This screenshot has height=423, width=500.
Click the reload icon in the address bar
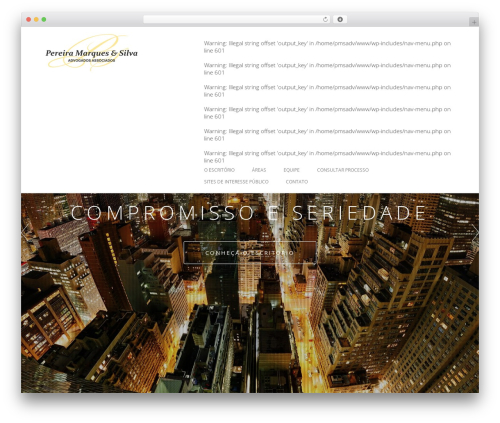(325, 19)
